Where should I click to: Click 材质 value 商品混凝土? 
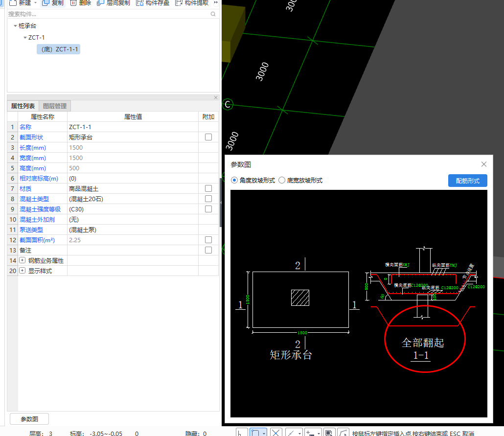pos(133,189)
